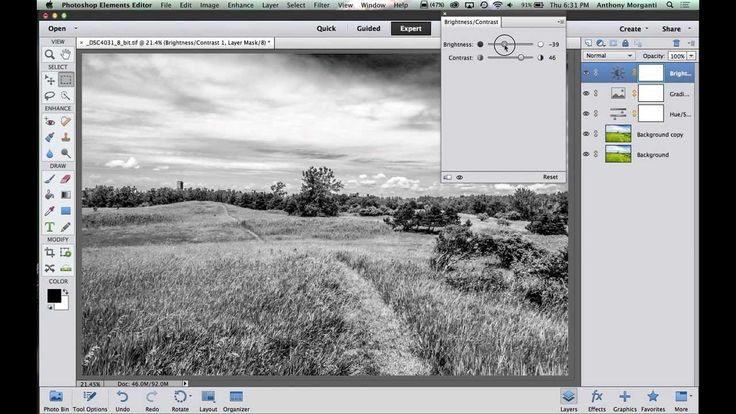Click the Undo button
The width and height of the screenshot is (736, 414).
click(123, 400)
